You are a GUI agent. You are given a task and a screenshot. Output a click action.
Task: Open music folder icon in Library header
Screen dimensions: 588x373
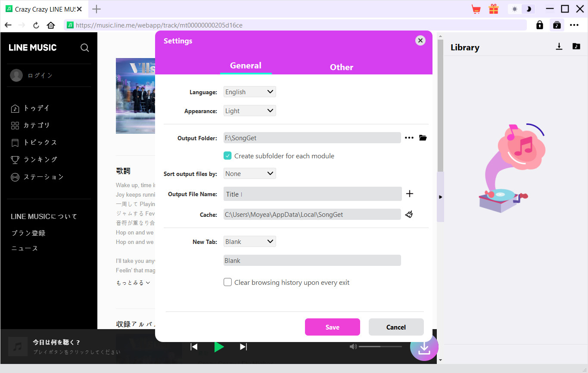pyautogui.click(x=576, y=46)
